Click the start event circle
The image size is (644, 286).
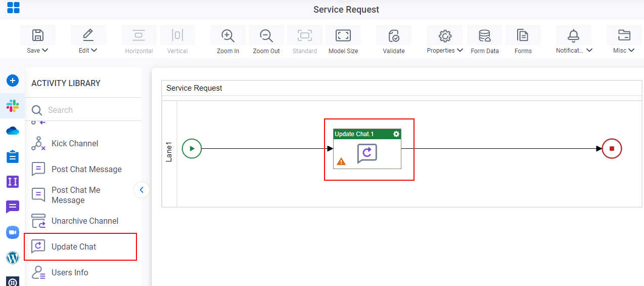click(x=192, y=149)
